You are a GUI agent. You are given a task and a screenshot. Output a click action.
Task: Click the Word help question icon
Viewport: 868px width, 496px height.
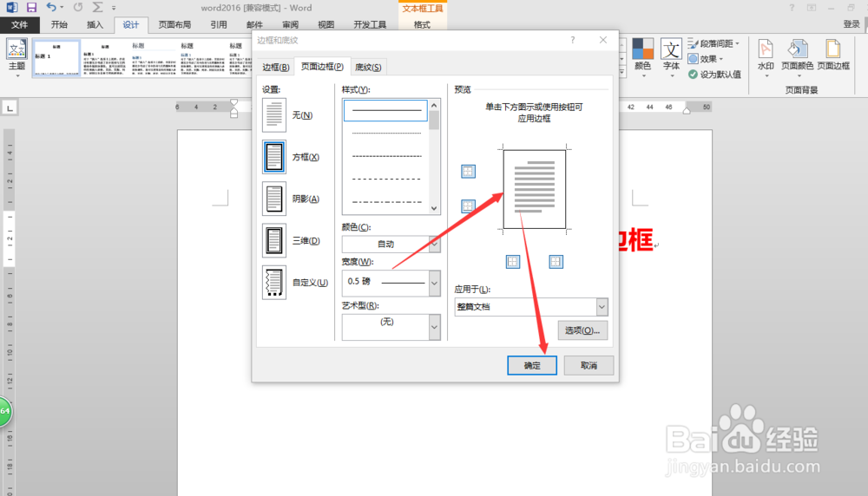click(792, 7)
